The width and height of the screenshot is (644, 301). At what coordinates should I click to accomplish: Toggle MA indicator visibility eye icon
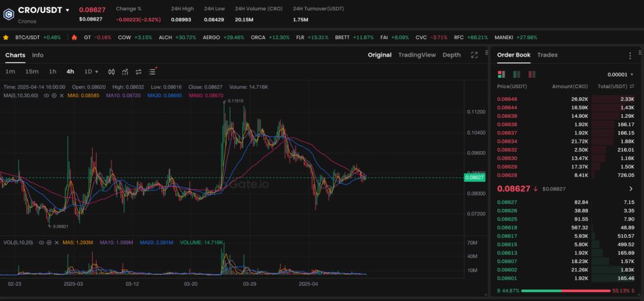tap(46, 95)
